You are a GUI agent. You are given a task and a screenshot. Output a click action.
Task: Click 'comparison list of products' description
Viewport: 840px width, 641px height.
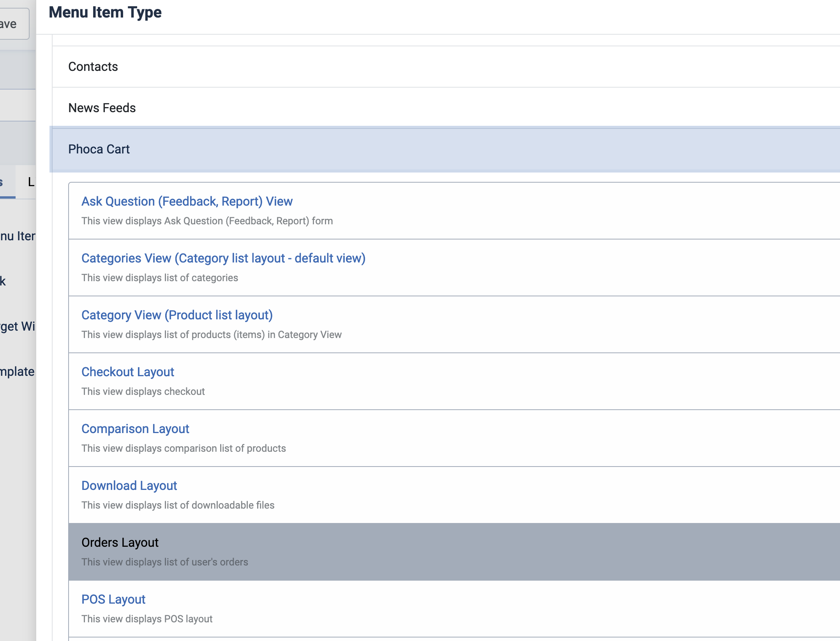pos(184,448)
